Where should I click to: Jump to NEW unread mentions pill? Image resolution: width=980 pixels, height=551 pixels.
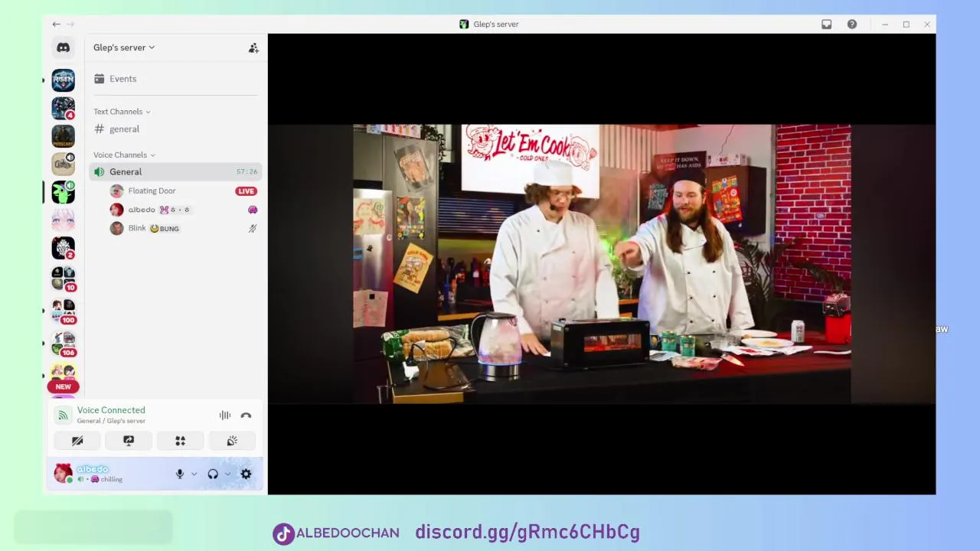(x=63, y=386)
